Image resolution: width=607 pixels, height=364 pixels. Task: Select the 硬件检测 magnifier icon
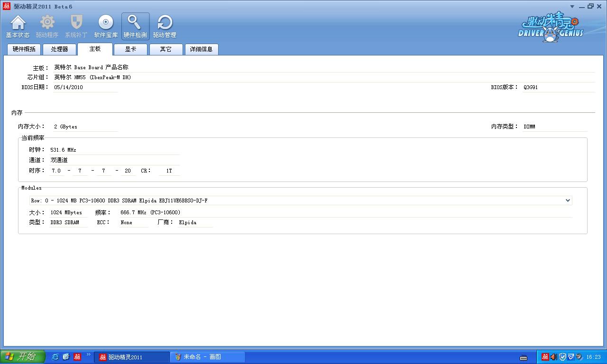point(135,27)
